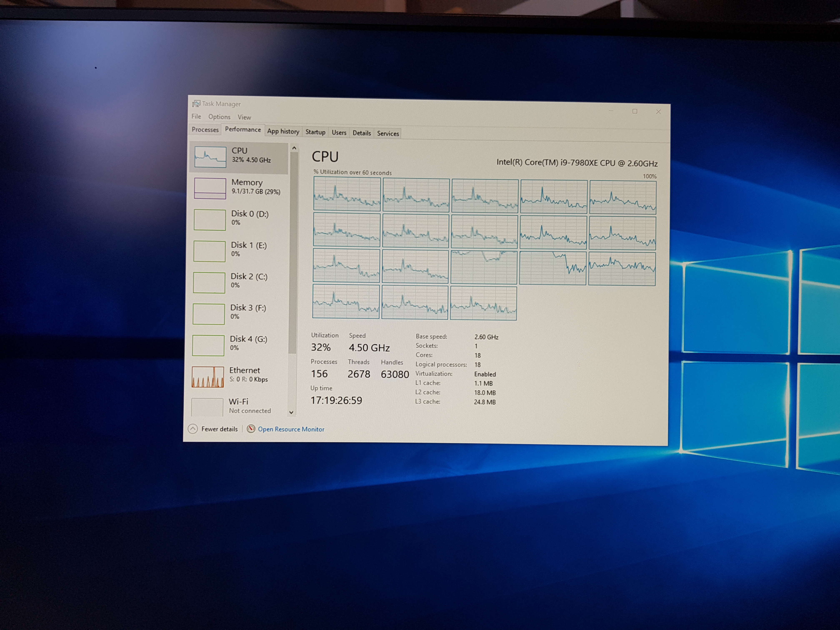Maximize the Task Manager window

(x=635, y=111)
